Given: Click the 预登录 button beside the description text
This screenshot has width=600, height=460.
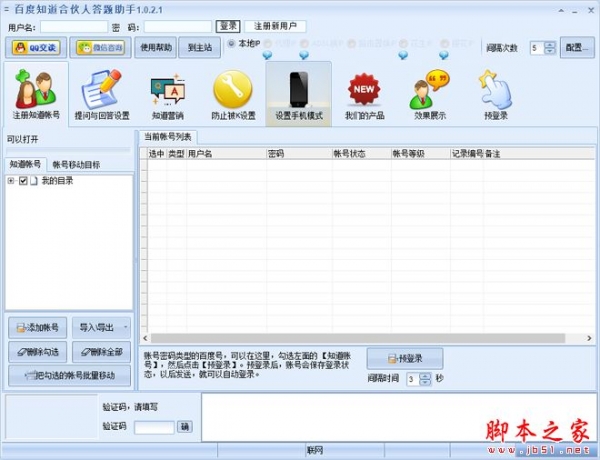Looking at the screenshot, I should click(x=405, y=358).
